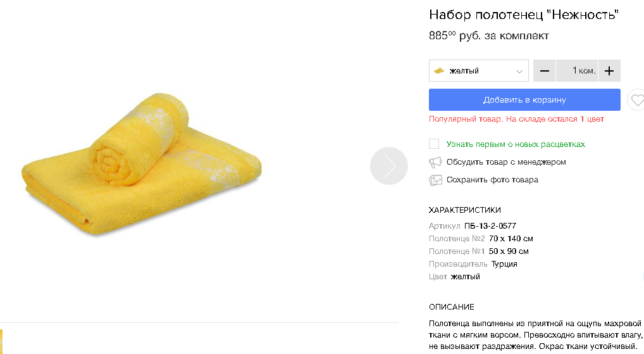The height and width of the screenshot is (354, 644).
Task: Tick the new colors notification checkbox
Action: [x=434, y=144]
